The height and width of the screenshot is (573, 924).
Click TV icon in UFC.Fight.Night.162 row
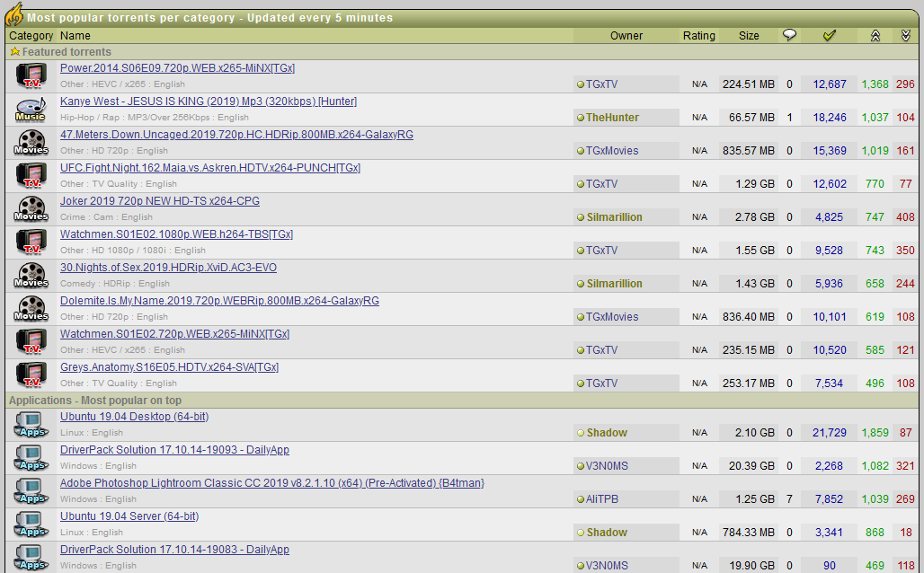coord(31,176)
